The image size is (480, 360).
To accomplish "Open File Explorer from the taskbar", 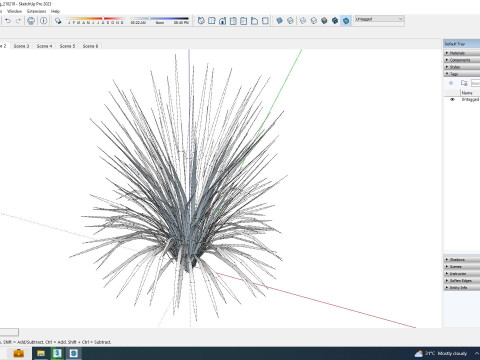I will click(x=41, y=353).
